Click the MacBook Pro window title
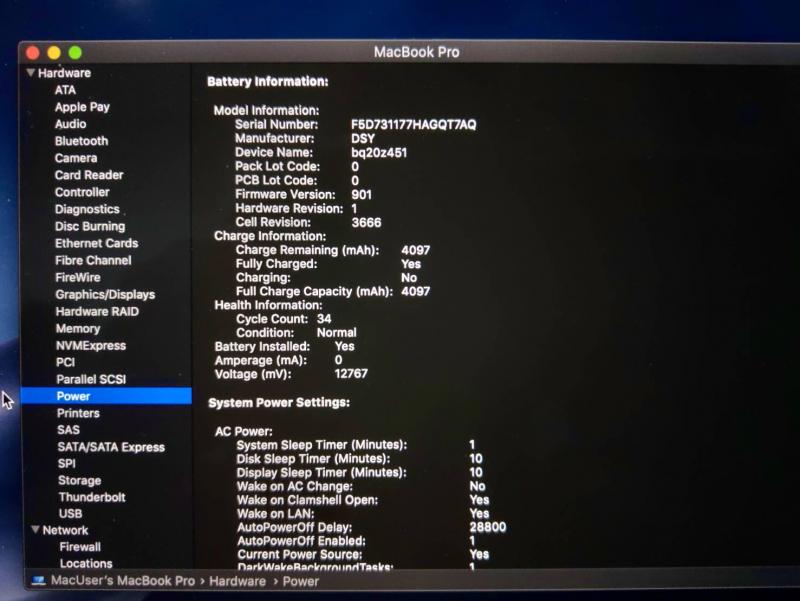Image resolution: width=800 pixels, height=601 pixels. coord(416,52)
